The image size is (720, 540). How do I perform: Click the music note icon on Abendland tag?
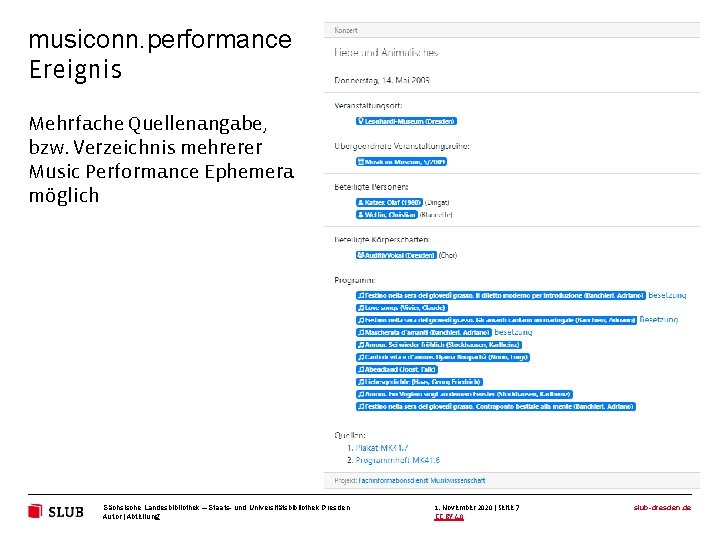[361, 369]
